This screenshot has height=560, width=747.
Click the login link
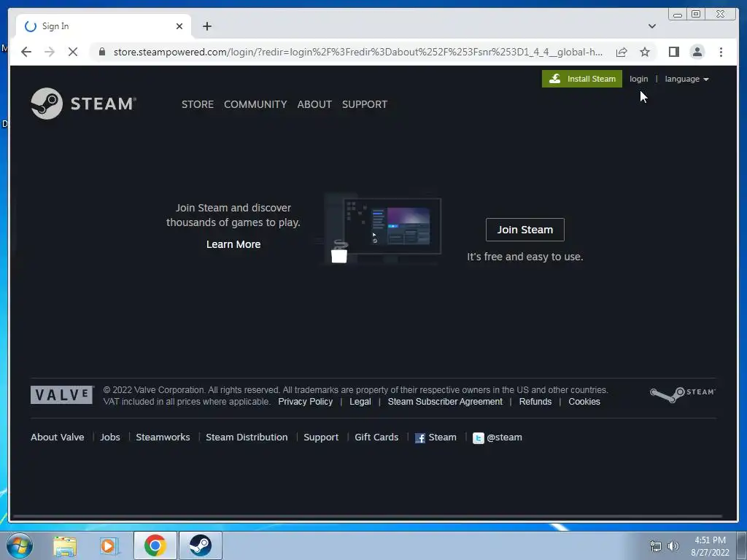click(x=638, y=79)
